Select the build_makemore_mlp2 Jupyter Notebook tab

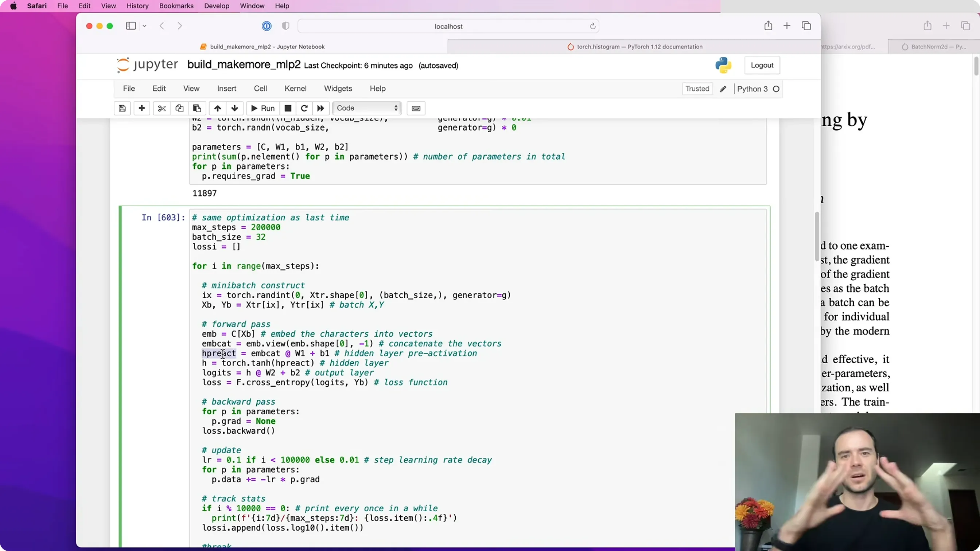point(262,47)
